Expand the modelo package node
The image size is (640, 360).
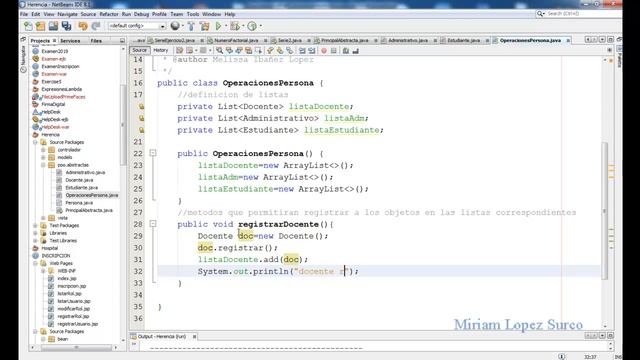tap(43, 157)
